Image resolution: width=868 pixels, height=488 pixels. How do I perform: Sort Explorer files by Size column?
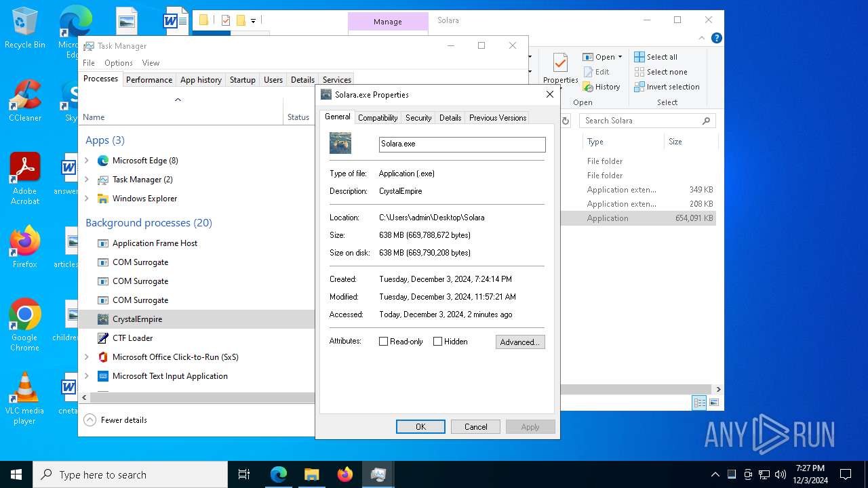[690, 142]
